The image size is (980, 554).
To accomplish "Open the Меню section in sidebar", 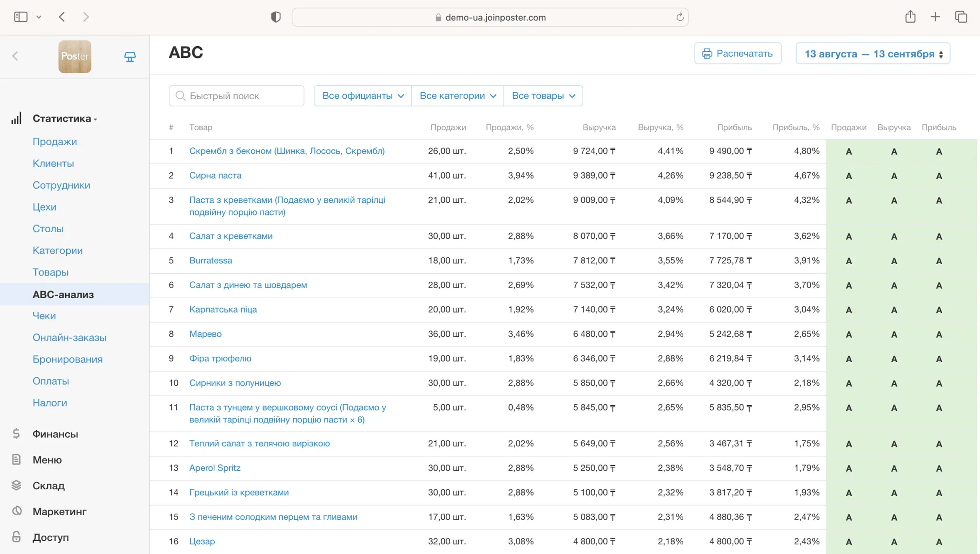I will pyautogui.click(x=47, y=460).
